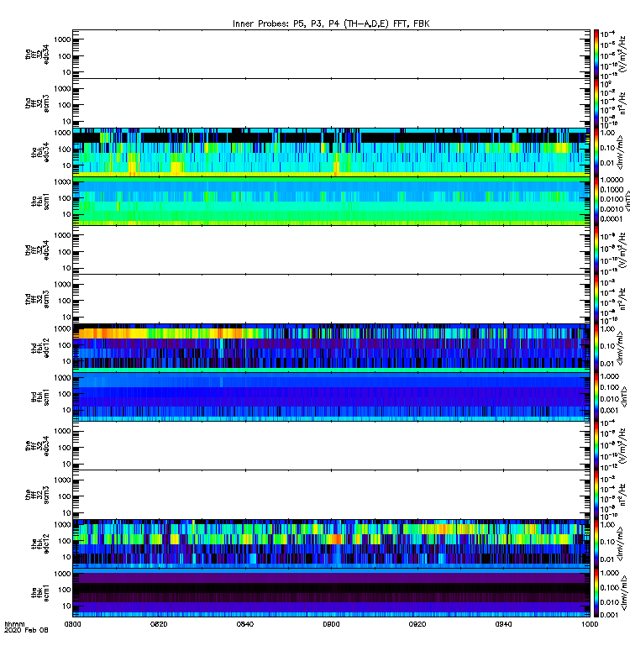
Task: Click the empty thd fff 32 scm3 plot area
Action: pyautogui.click(x=331, y=299)
